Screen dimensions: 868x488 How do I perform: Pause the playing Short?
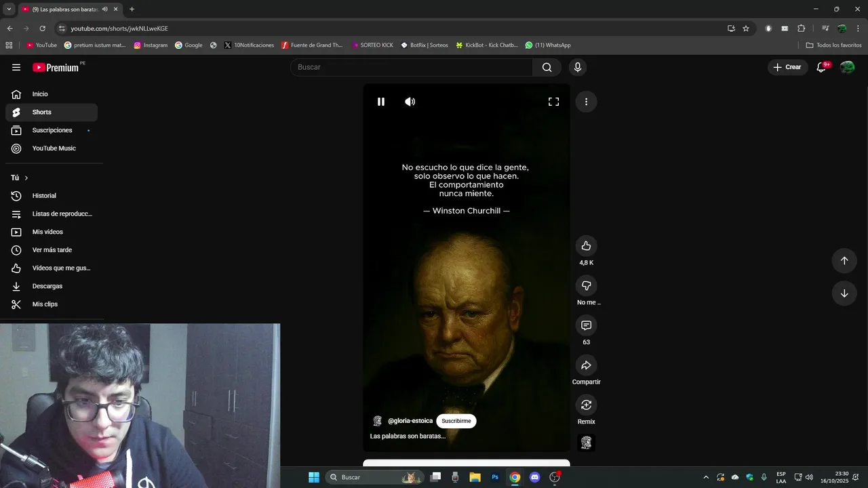[x=381, y=102]
